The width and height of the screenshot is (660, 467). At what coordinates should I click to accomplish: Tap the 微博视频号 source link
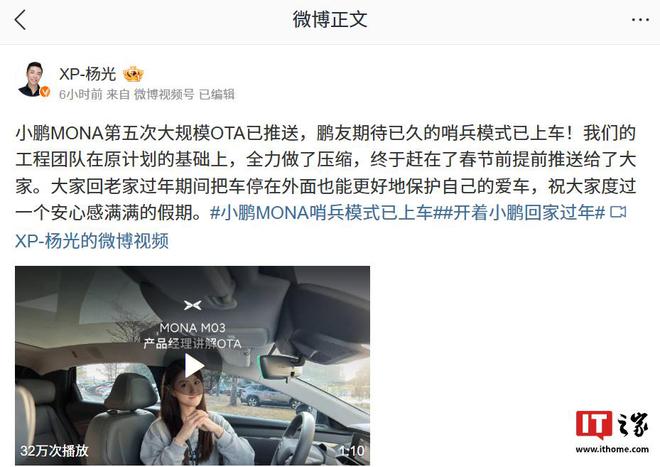coord(164,94)
